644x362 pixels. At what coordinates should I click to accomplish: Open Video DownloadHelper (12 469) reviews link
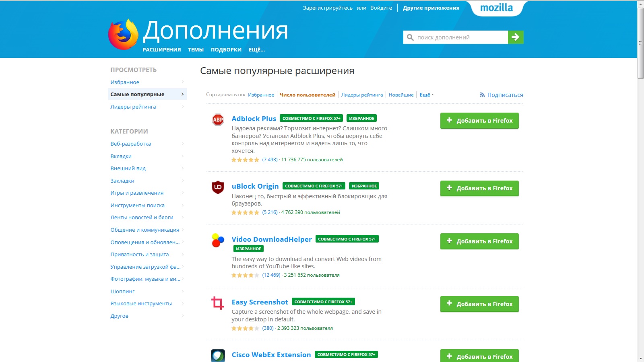tap(271, 275)
